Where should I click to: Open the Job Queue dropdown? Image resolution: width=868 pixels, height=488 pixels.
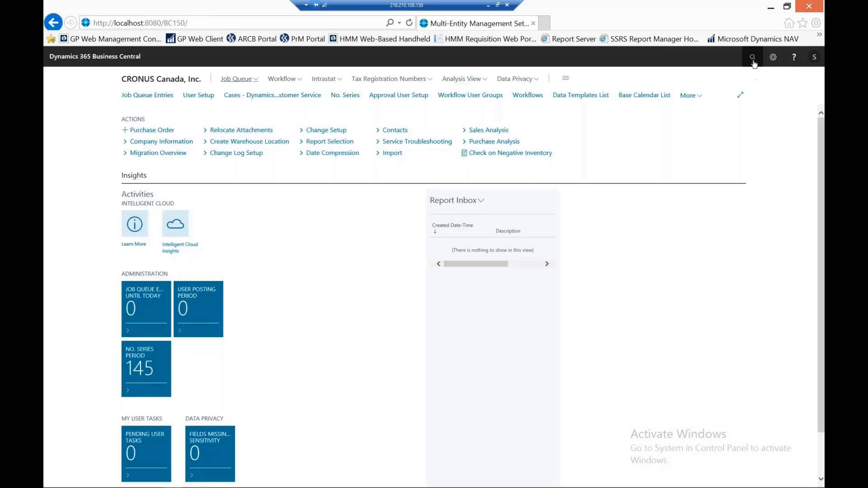point(239,79)
